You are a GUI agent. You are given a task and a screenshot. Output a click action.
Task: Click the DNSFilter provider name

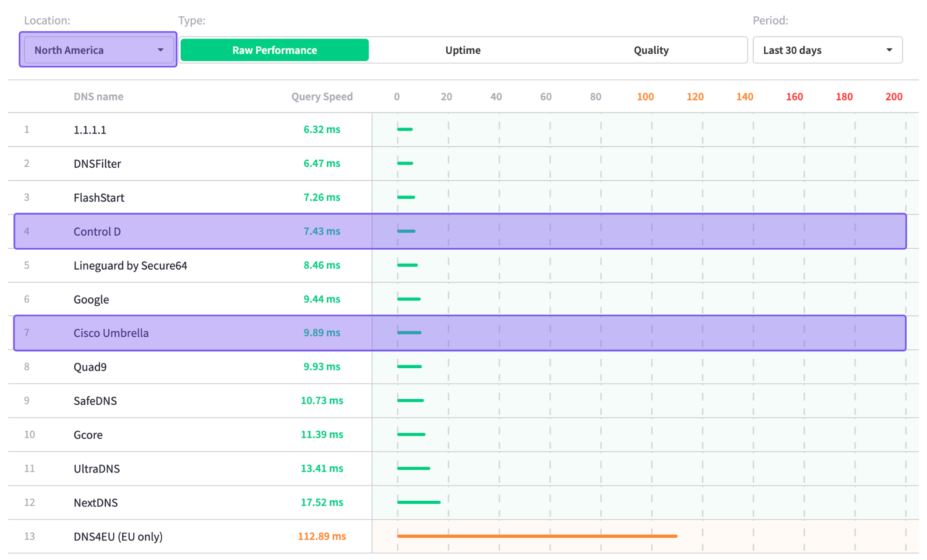click(97, 164)
